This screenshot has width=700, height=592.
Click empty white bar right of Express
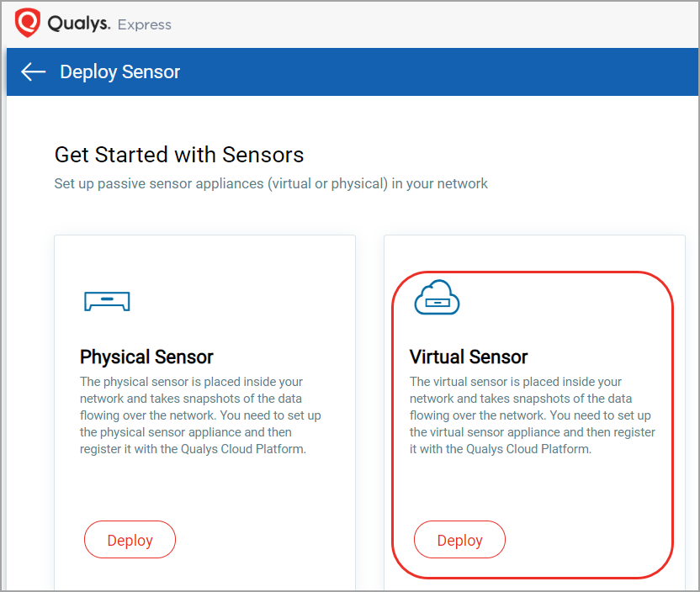click(437, 24)
